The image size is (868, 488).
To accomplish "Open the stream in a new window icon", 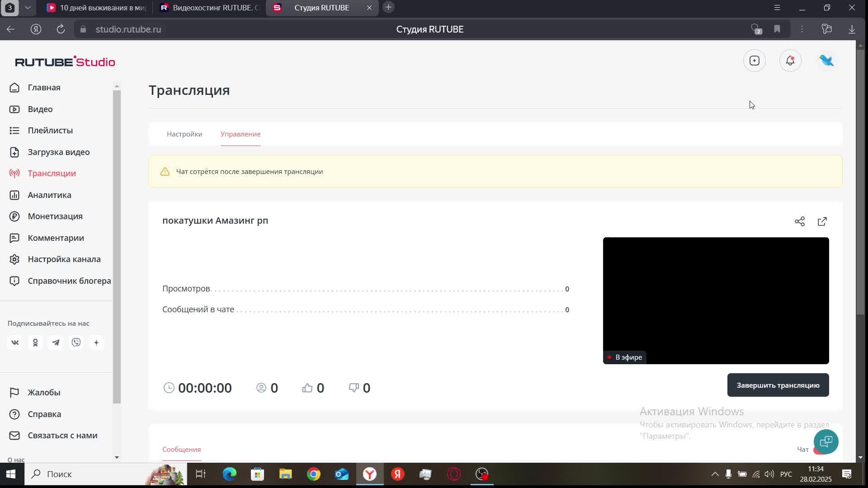I will click(x=822, y=221).
